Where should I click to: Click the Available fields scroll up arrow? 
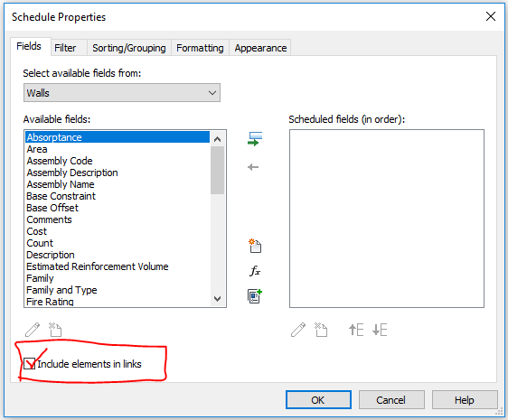click(x=217, y=139)
